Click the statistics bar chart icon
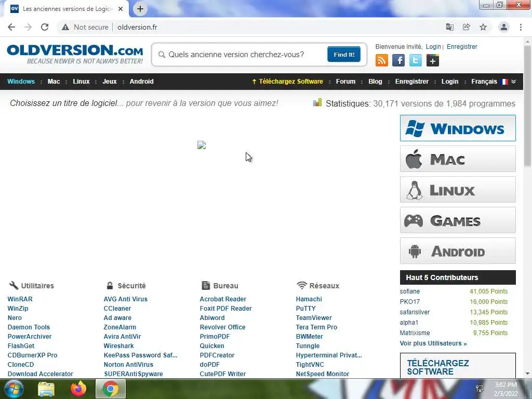The width and height of the screenshot is (532, 399). coord(317,102)
